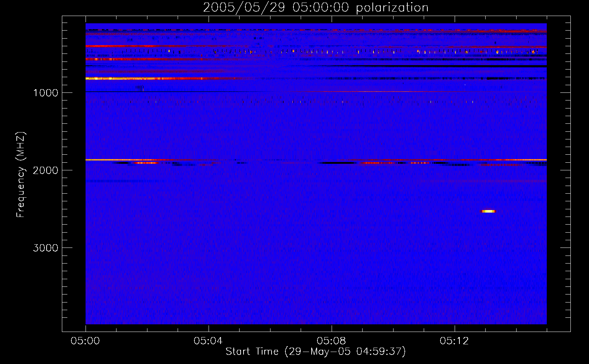
Task: Click the 05:04 time tick label
Action: 208,341
